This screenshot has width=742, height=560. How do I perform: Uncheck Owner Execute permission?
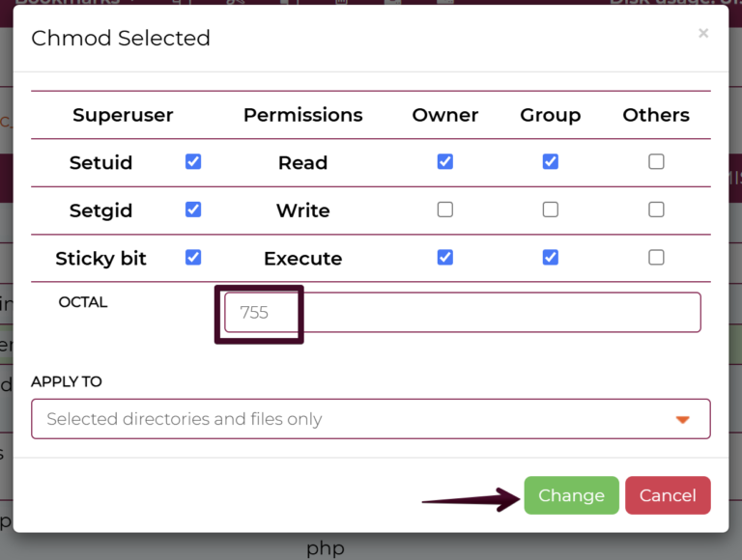pyautogui.click(x=444, y=258)
